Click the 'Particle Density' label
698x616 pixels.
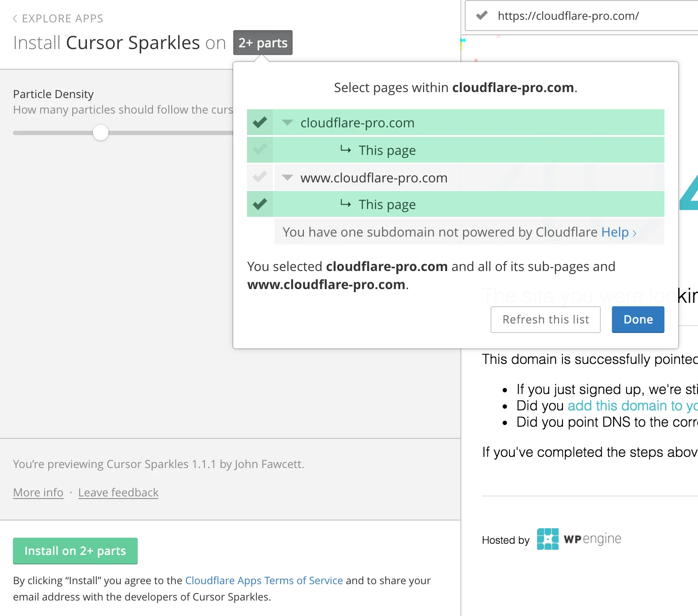[53, 94]
